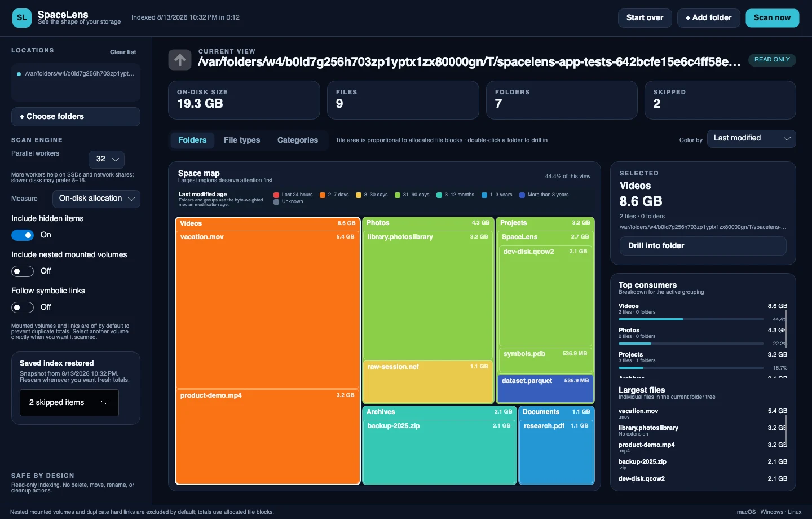Click the cyan dot beside location path
The height and width of the screenshot is (519, 812).
(x=19, y=74)
